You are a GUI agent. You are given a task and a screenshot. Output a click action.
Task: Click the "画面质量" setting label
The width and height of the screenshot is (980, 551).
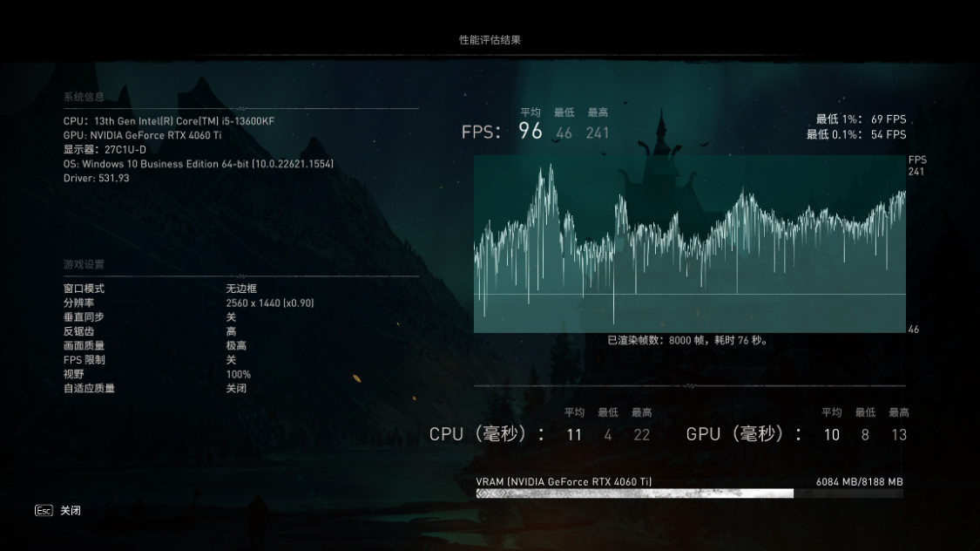coord(84,346)
